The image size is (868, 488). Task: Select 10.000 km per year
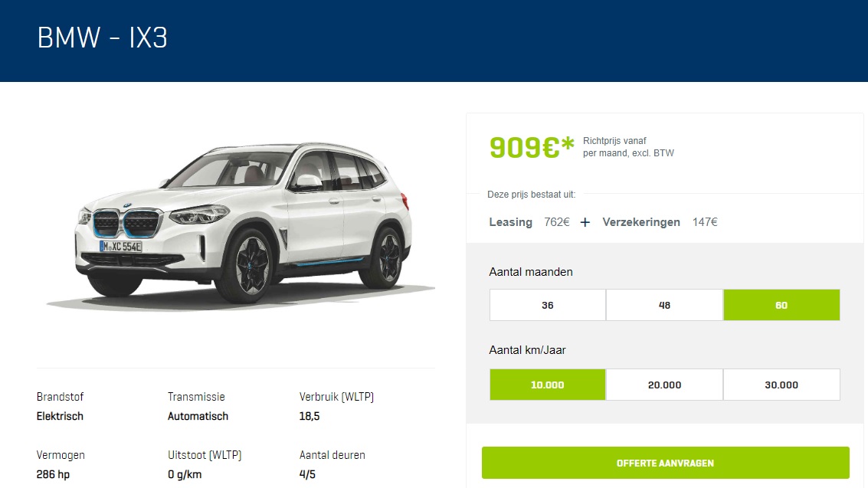point(548,385)
